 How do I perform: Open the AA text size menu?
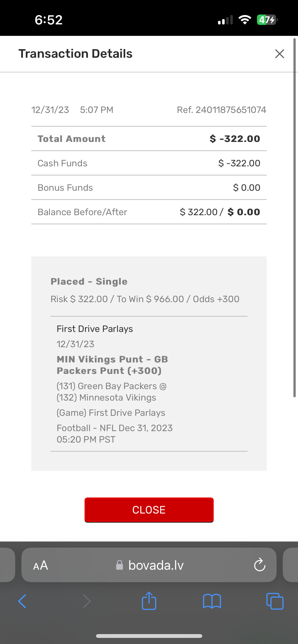40,565
